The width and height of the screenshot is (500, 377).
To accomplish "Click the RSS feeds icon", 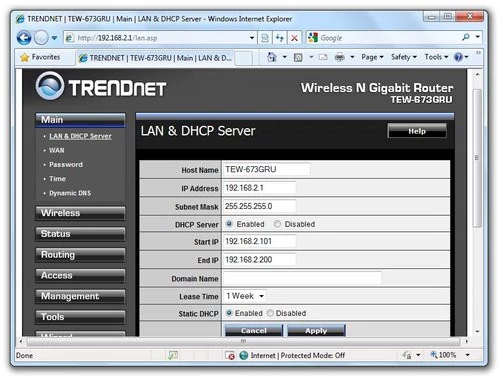I will click(298, 57).
